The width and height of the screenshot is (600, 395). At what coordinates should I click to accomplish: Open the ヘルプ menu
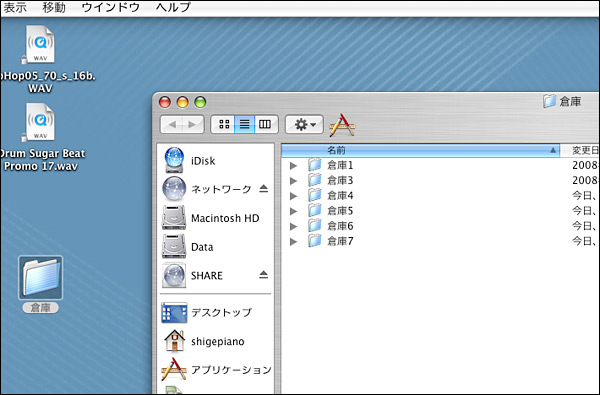pyautogui.click(x=173, y=7)
